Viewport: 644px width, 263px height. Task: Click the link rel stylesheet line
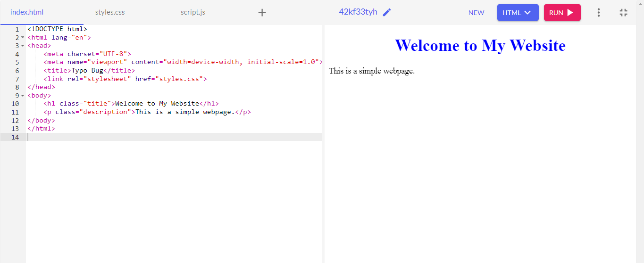coord(125,79)
